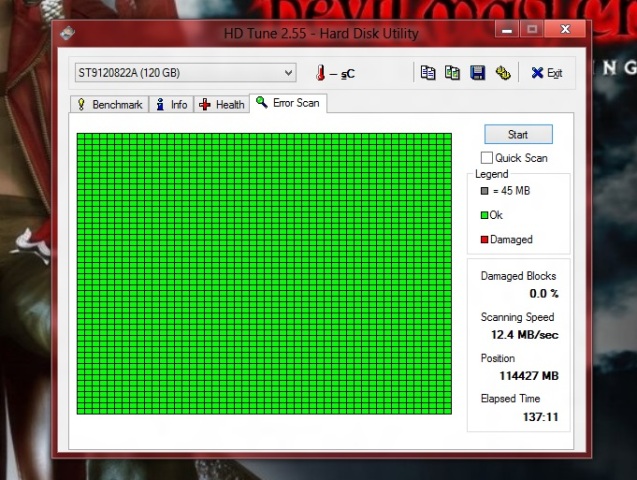Click the thermometer temperature icon
Screen dimensions: 637x480
tap(321, 73)
